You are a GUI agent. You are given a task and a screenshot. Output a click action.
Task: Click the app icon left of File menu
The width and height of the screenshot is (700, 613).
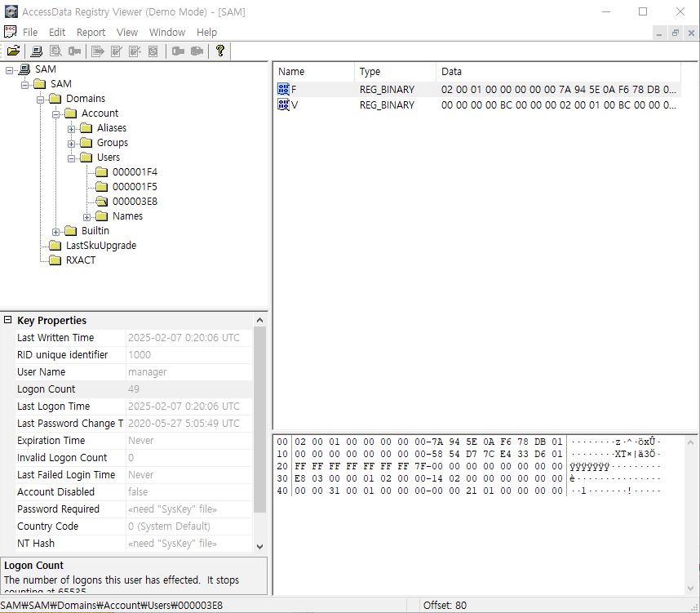(x=10, y=32)
